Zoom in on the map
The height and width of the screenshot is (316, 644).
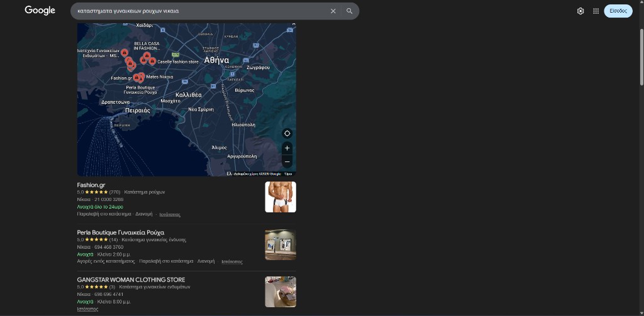[x=287, y=148]
